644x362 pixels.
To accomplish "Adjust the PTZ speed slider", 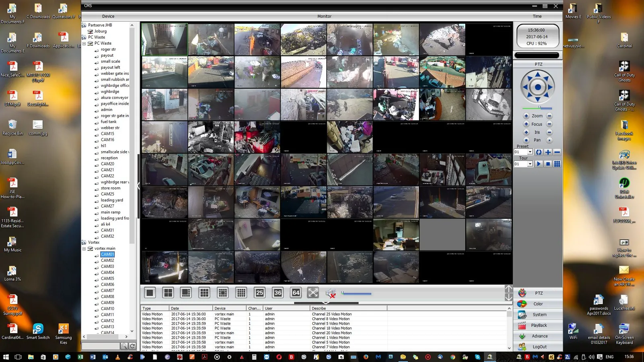I will tap(537, 108).
